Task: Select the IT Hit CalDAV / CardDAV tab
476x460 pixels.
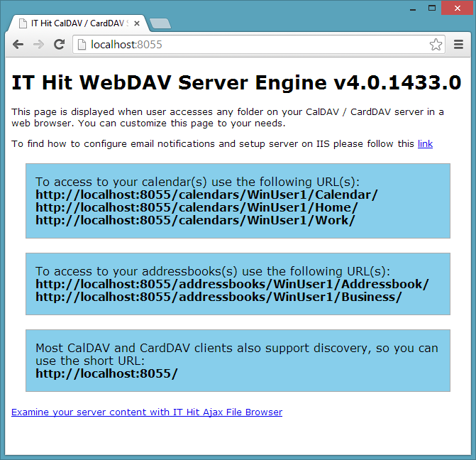Action: (79, 23)
